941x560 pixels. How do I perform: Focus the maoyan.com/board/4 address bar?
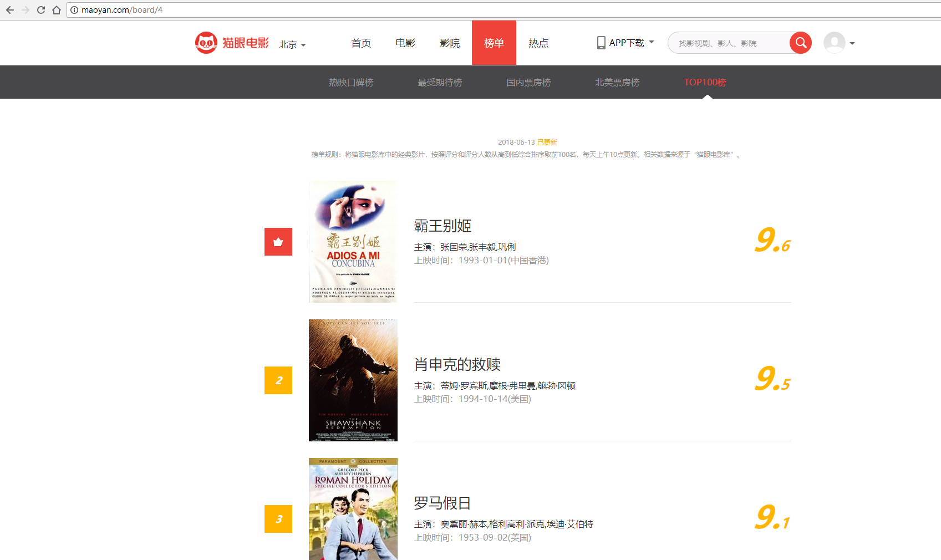503,10
